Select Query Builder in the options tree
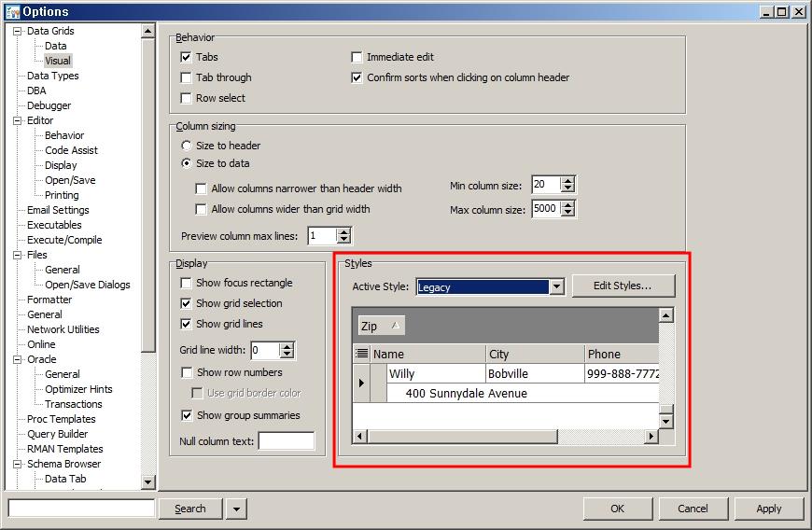812x530 pixels. pyautogui.click(x=57, y=434)
